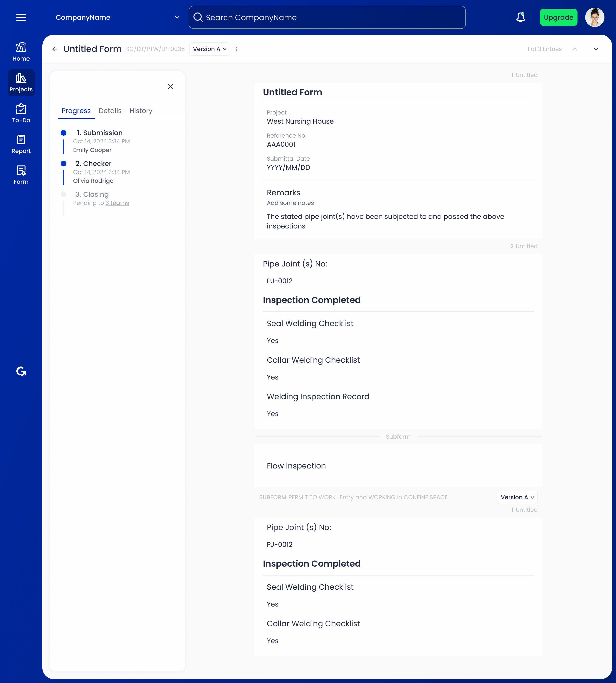This screenshot has width=616, height=683.
Task: Click the 1 of 3 Entries label
Action: 544,49
